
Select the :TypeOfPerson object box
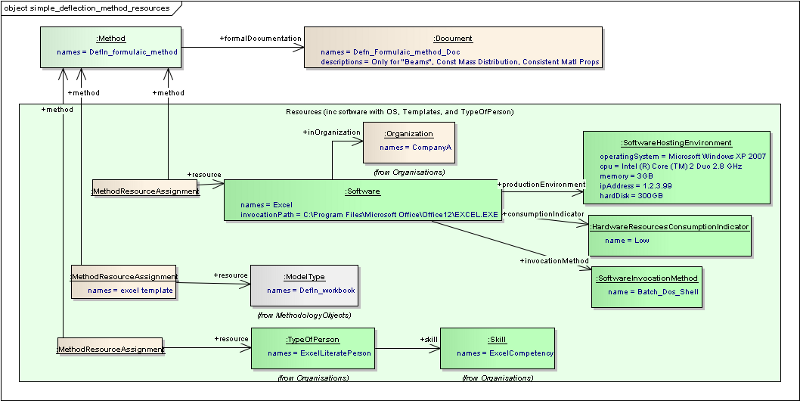(x=312, y=349)
